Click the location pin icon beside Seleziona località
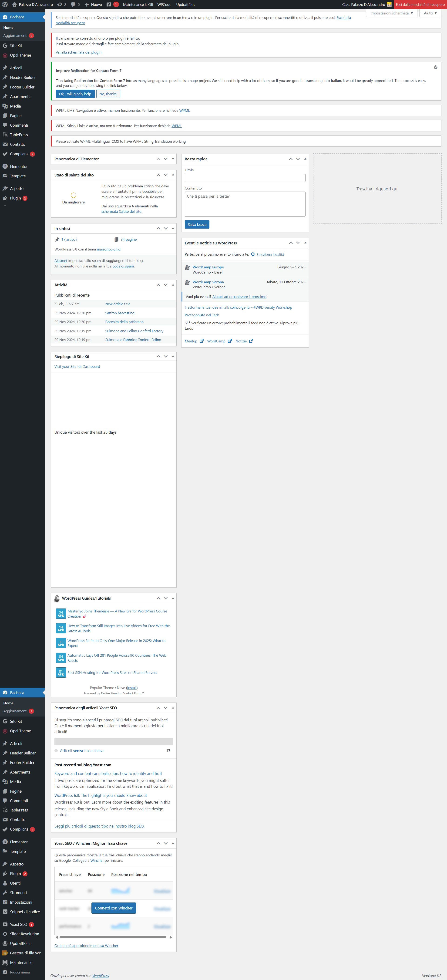This screenshot has height=980, width=447. (253, 254)
